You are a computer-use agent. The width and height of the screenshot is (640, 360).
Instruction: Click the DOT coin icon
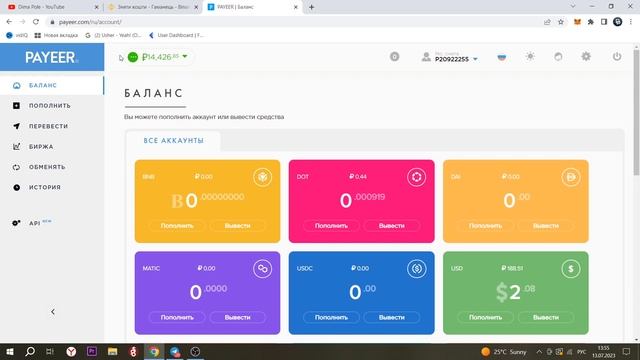click(x=416, y=177)
